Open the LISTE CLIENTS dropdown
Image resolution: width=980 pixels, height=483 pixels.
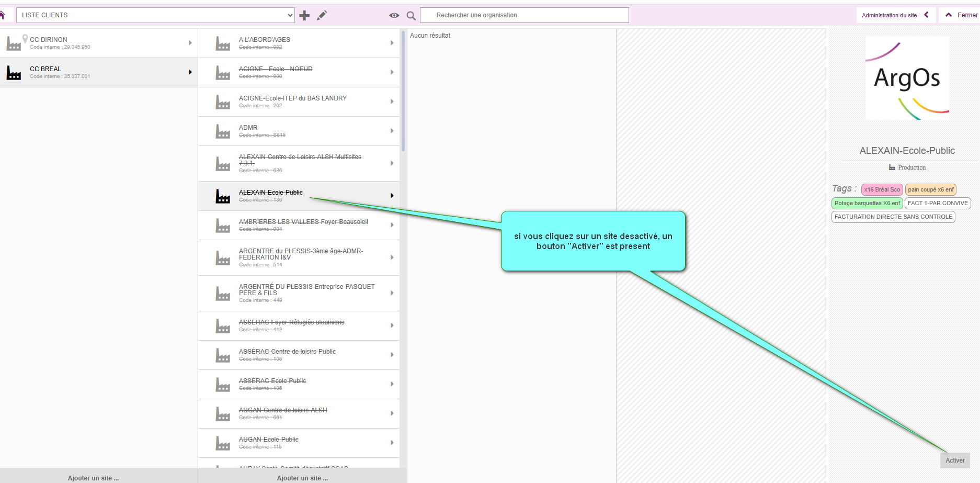[155, 15]
